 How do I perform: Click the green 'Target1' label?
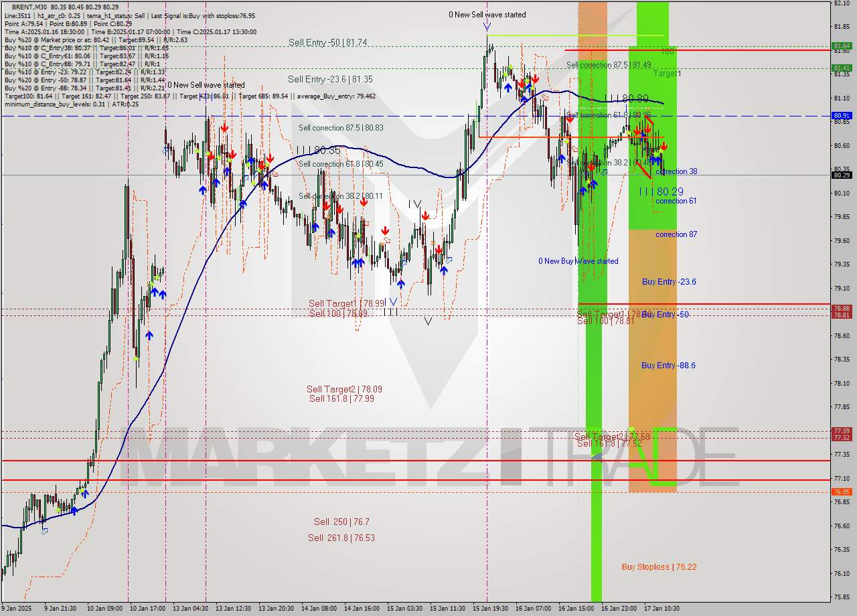pos(668,74)
